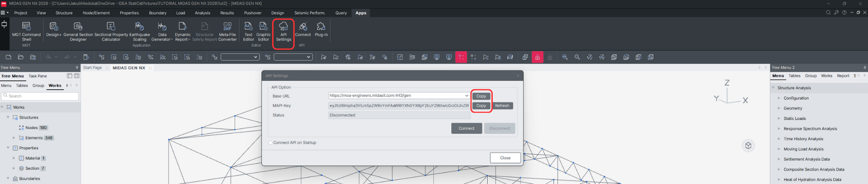Toggle the pink unlock button in the toolbar
This screenshot has height=184, width=868.
[537, 57]
